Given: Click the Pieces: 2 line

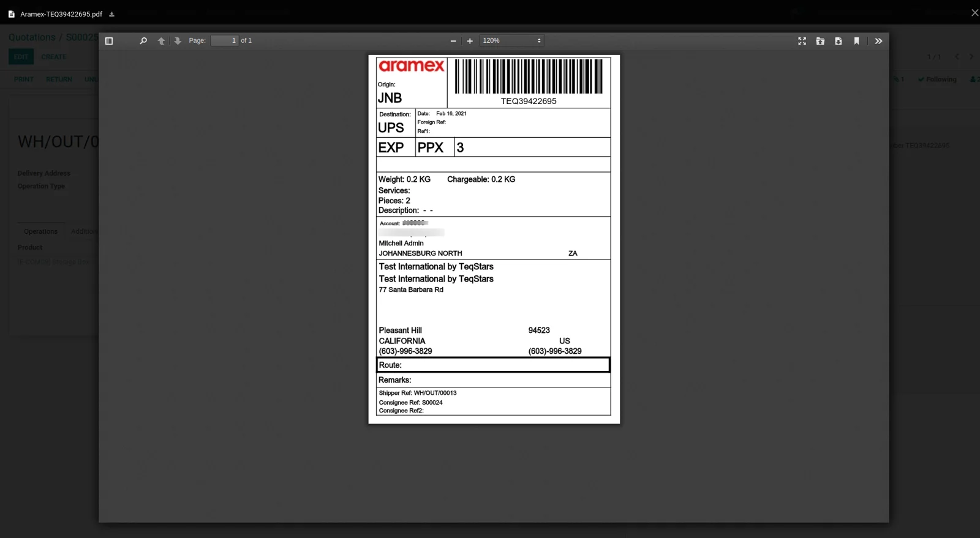Looking at the screenshot, I should click(394, 201).
